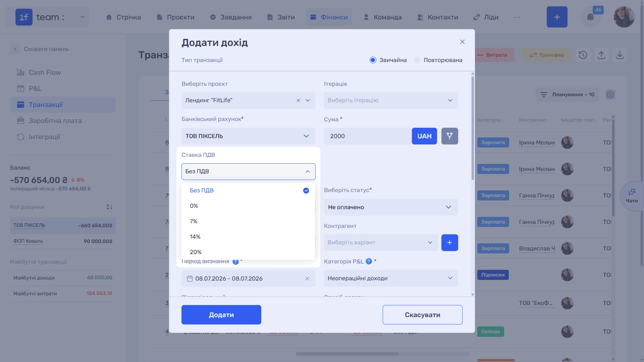Go to the Завдання tab
This screenshot has width=644, height=362.
(x=230, y=17)
